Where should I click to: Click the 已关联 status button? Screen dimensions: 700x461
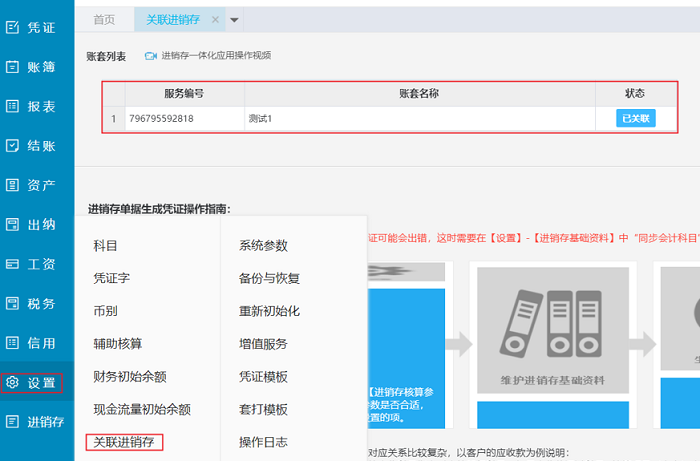(636, 119)
